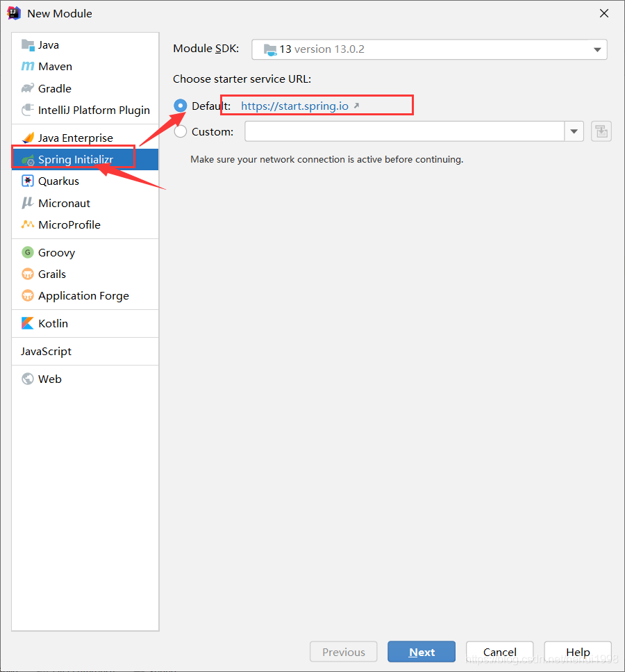Close the New Module dialog
Screen dimensions: 625x672
point(604,13)
